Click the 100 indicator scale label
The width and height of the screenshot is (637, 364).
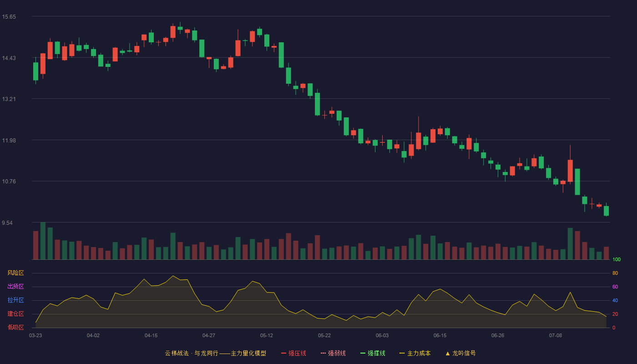click(617, 260)
